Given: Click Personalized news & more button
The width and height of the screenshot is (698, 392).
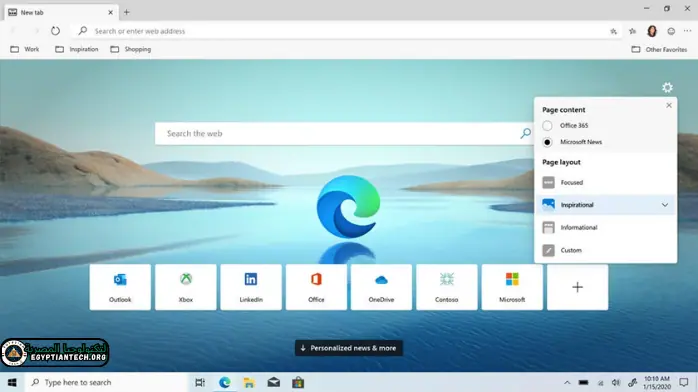Looking at the screenshot, I should coord(349,348).
